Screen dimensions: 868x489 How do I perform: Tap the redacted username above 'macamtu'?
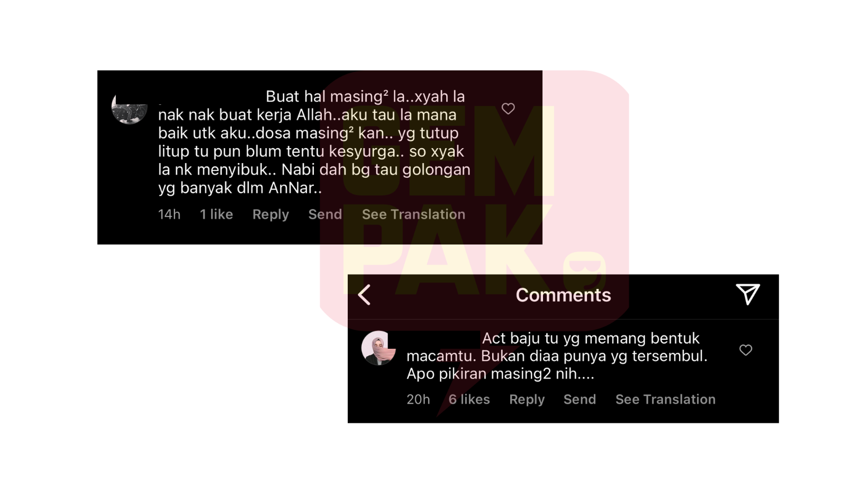click(442, 338)
